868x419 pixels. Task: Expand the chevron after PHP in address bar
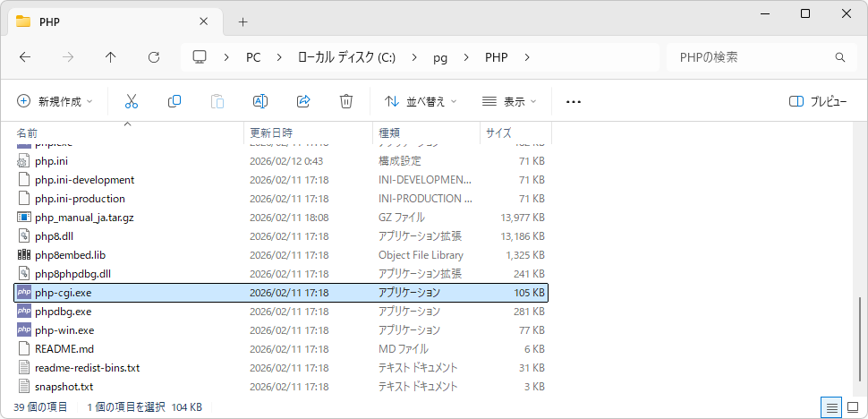point(526,57)
